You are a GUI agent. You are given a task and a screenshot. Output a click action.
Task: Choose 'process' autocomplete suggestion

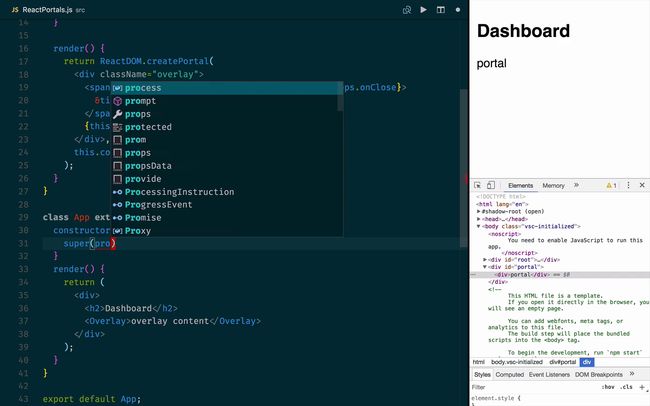click(x=226, y=88)
